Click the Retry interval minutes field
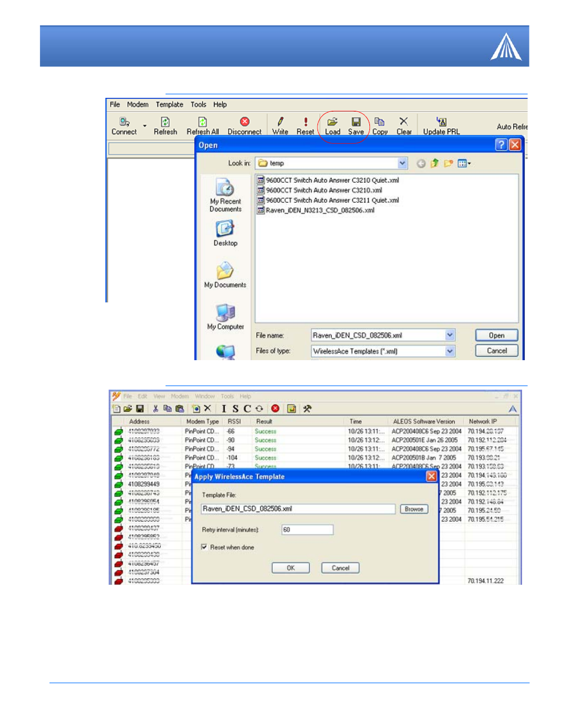Screen dimensions: 562x728 [308, 529]
